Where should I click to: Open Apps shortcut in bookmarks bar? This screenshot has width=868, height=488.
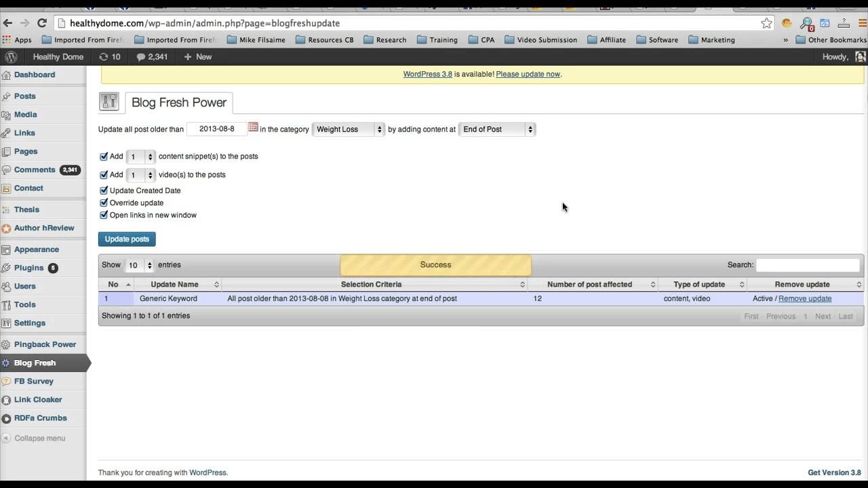[17, 40]
